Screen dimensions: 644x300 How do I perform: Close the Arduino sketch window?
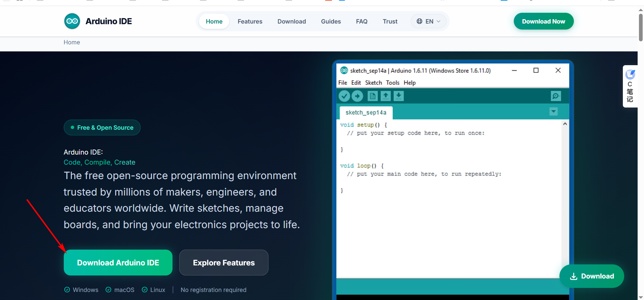click(x=558, y=70)
